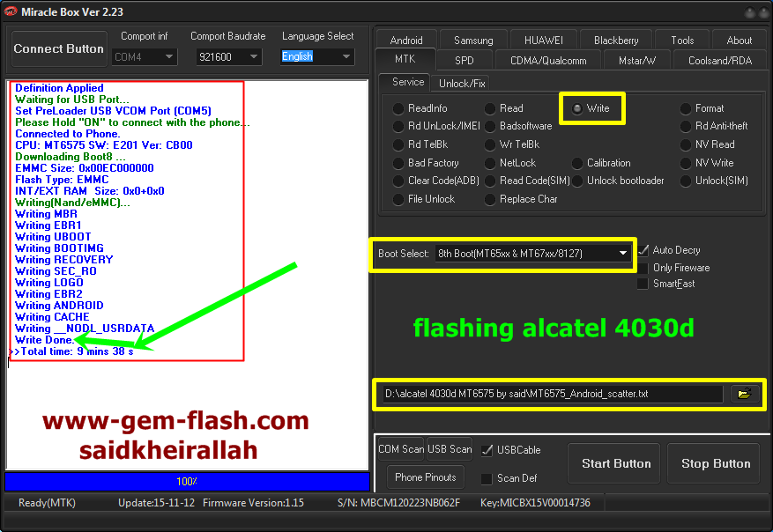Click the Miracle Box logo icon in title bar

point(11,11)
